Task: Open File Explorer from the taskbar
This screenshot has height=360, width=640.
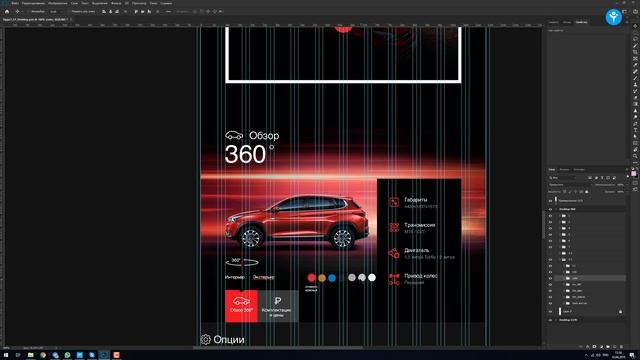Action: tap(30, 355)
